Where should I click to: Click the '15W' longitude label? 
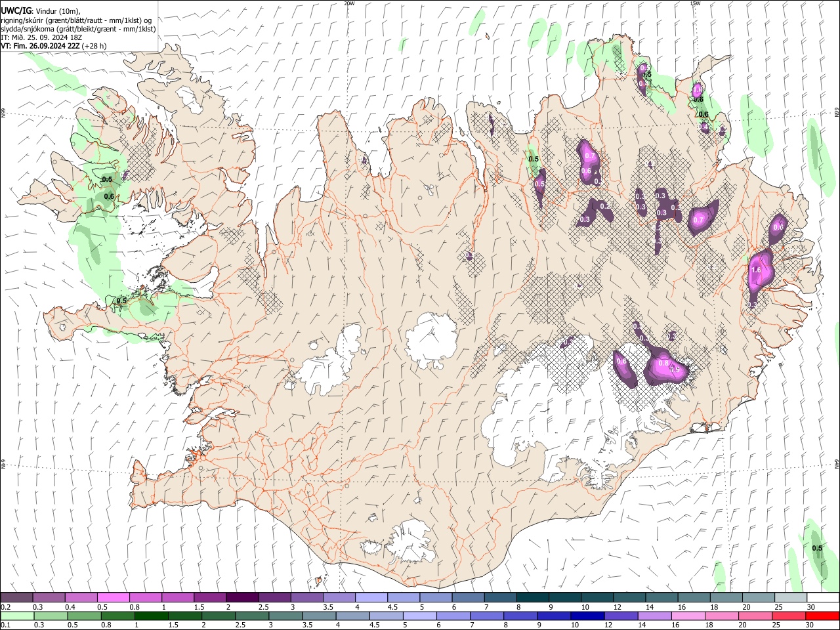click(x=695, y=3)
